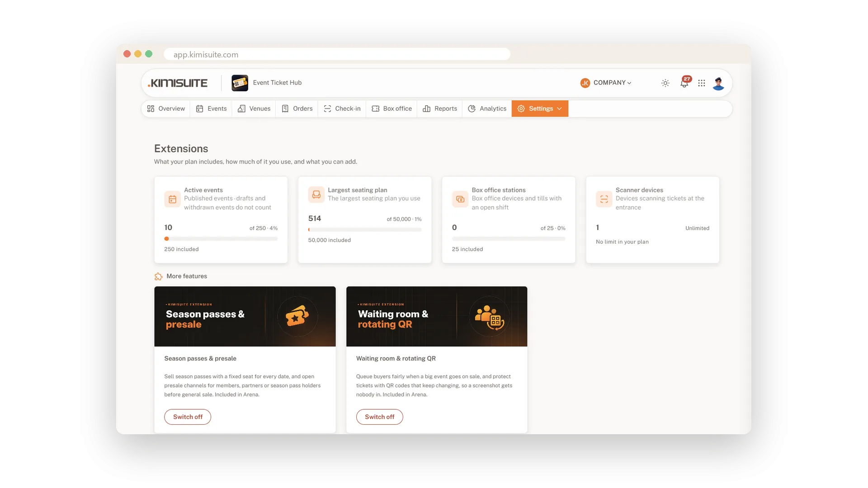Toggle the light theme sun icon
The image size is (868, 488).
click(x=665, y=83)
